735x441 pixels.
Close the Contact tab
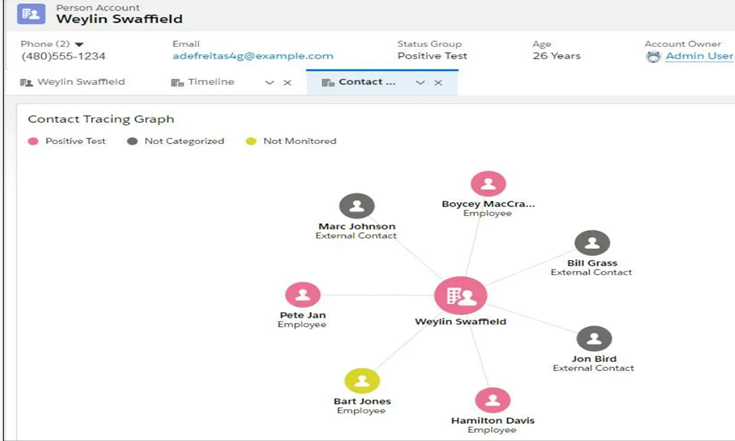[438, 83]
